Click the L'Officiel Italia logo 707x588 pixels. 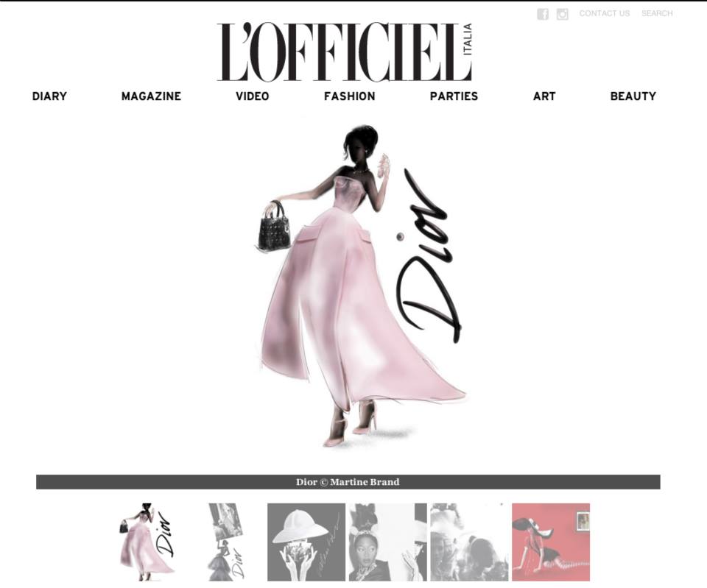pyautogui.click(x=345, y=52)
